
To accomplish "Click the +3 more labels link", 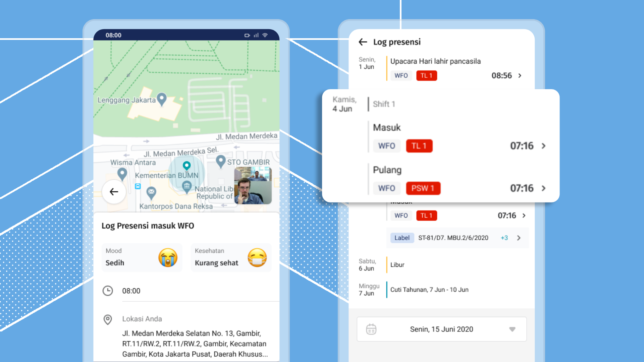I will coord(504,238).
